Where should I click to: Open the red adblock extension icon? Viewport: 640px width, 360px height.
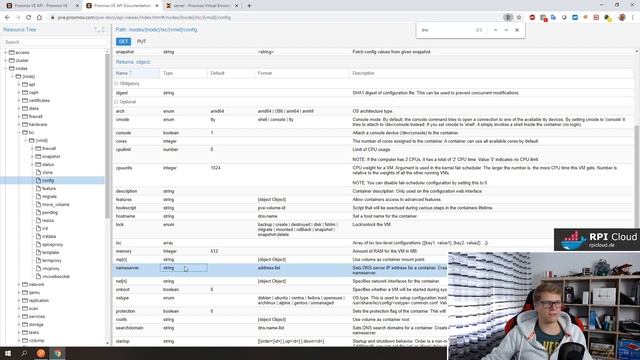[x=532, y=18]
